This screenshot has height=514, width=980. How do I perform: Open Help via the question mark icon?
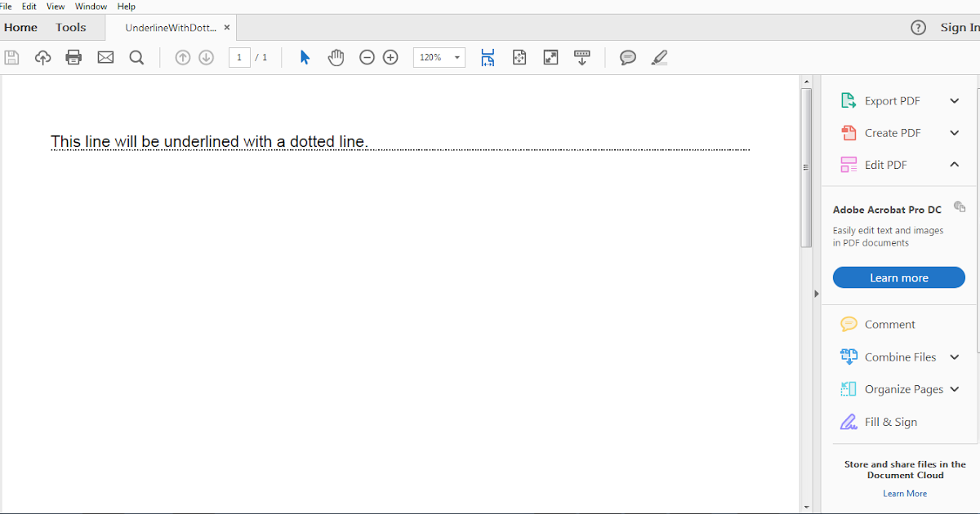click(x=918, y=27)
